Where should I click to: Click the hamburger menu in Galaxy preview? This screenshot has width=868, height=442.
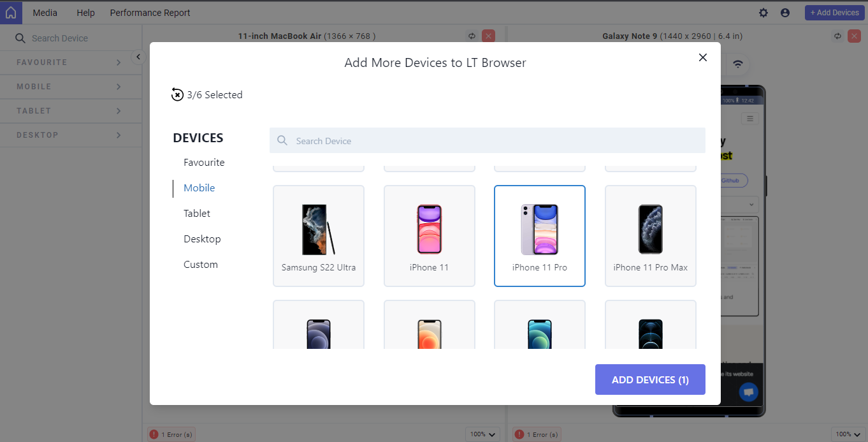tap(750, 119)
